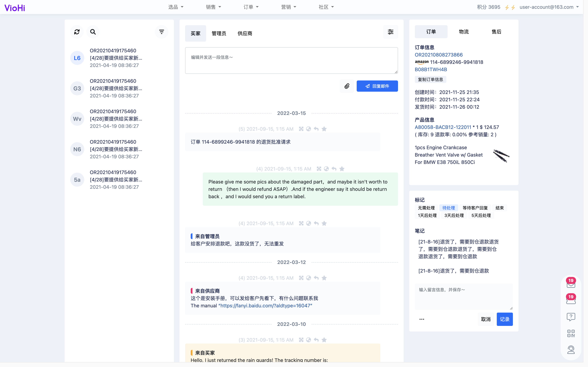
Task: Translate the 退货批准请求 message via globe icon
Action: click(x=309, y=129)
